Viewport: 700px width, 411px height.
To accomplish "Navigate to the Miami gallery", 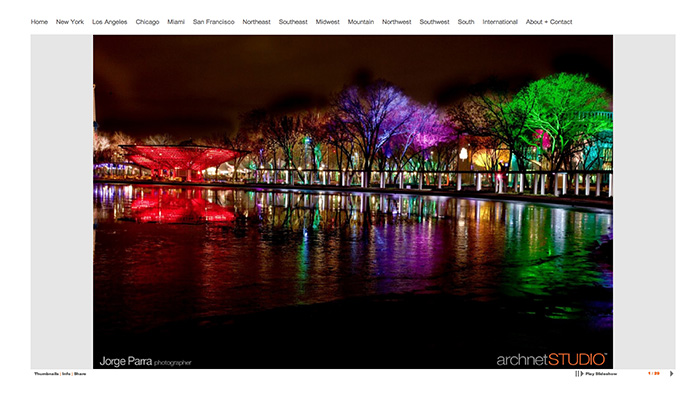I will (x=176, y=21).
